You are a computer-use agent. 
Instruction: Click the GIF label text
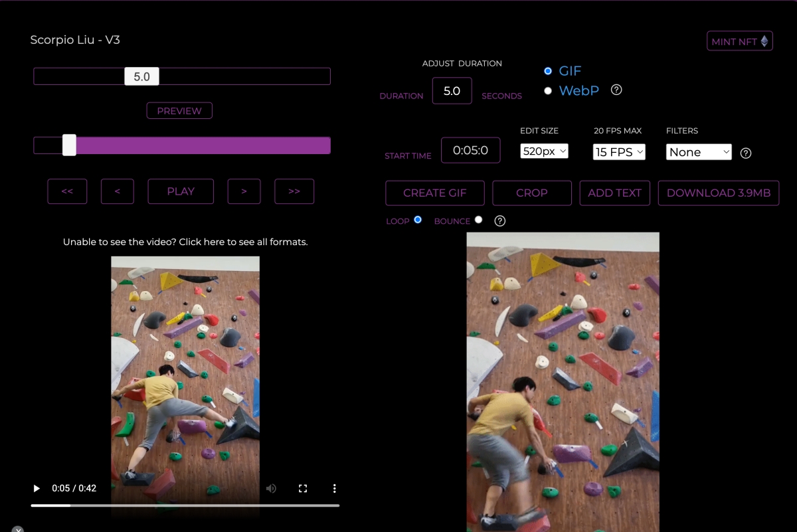pos(571,71)
